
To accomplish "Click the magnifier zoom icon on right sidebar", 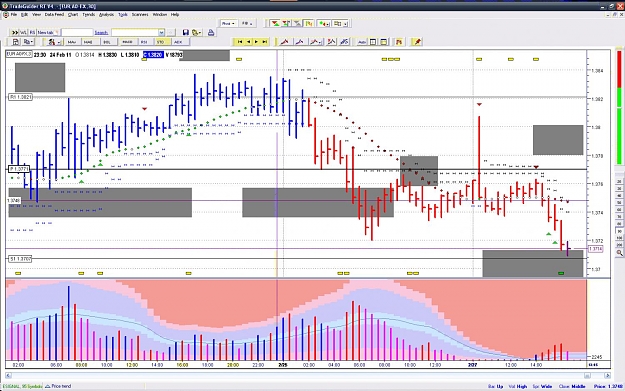I will click(x=619, y=253).
